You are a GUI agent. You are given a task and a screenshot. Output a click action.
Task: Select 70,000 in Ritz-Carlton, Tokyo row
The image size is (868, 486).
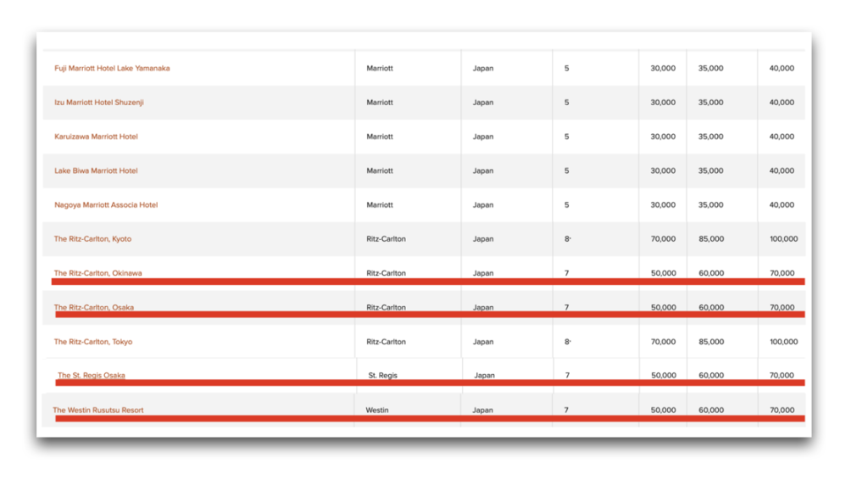[x=663, y=342]
